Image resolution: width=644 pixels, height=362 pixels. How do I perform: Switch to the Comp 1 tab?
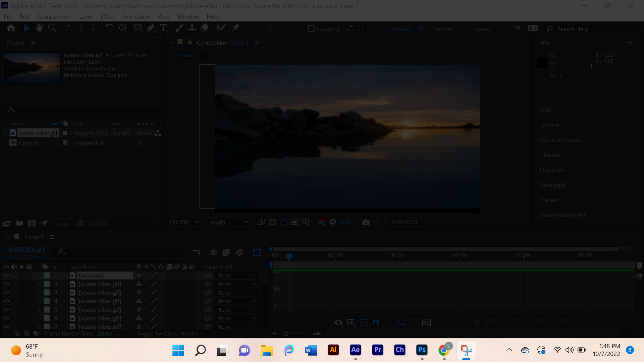click(188, 55)
